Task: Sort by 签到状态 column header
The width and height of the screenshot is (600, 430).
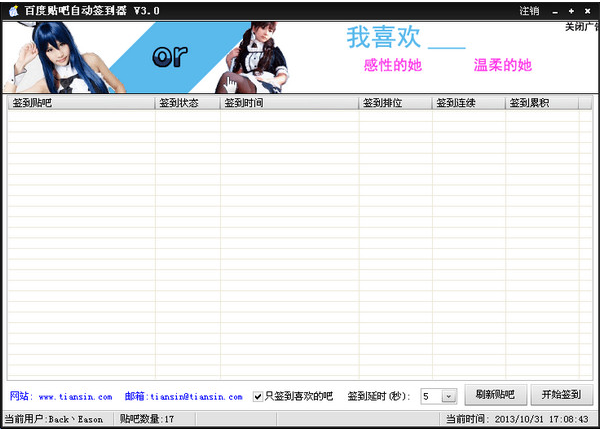Action: pyautogui.click(x=187, y=103)
